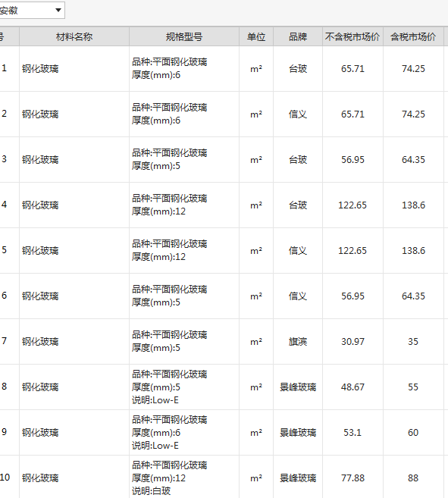Click price 122.65 in row 5
448x498 pixels.
point(352,250)
